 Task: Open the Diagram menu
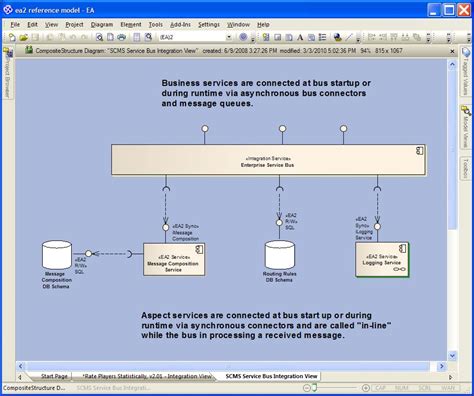click(x=102, y=25)
